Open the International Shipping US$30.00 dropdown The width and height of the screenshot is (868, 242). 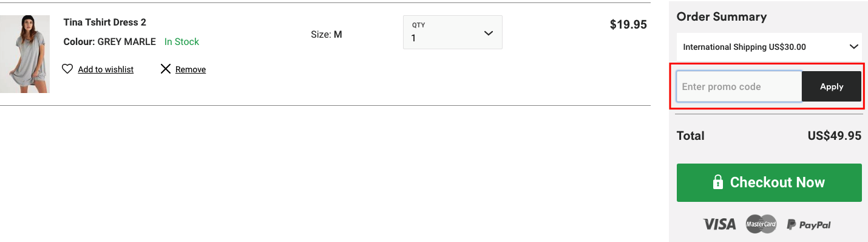[769, 47]
